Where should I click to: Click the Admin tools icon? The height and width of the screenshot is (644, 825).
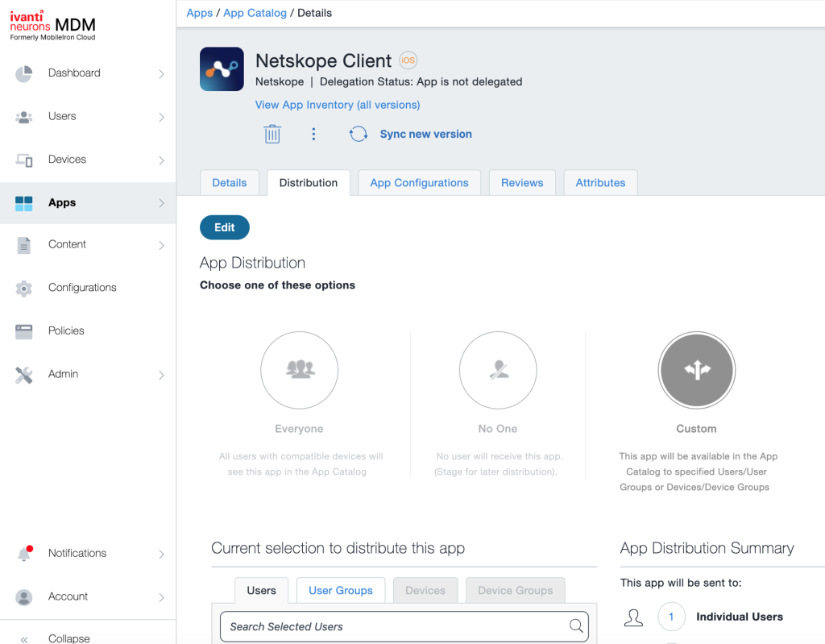coord(23,375)
